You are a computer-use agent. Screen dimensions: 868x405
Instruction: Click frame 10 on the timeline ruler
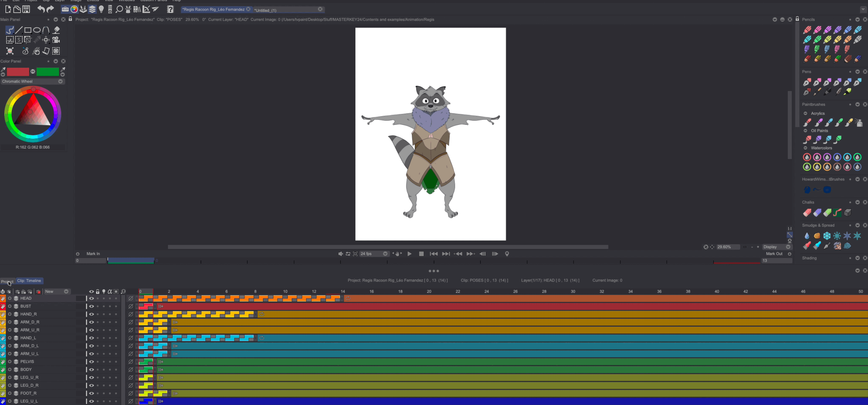coord(285,291)
